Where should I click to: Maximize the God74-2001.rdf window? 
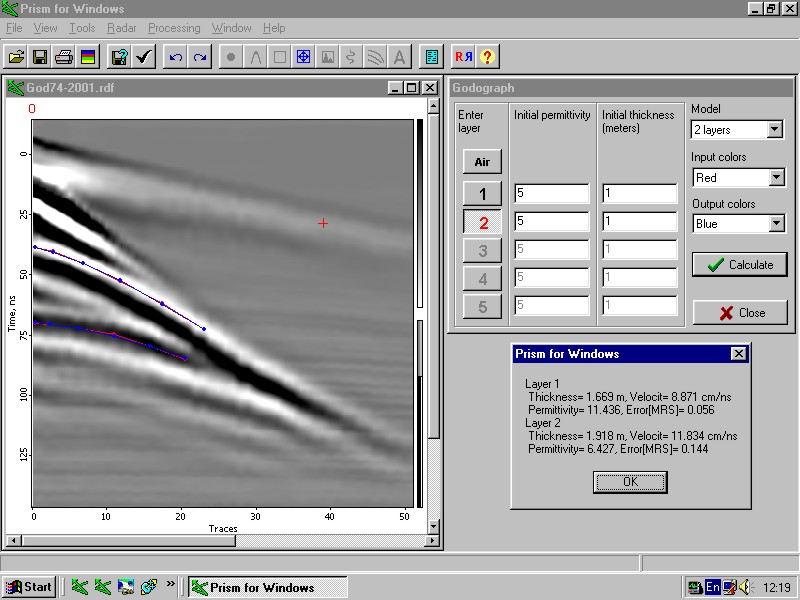pyautogui.click(x=411, y=88)
